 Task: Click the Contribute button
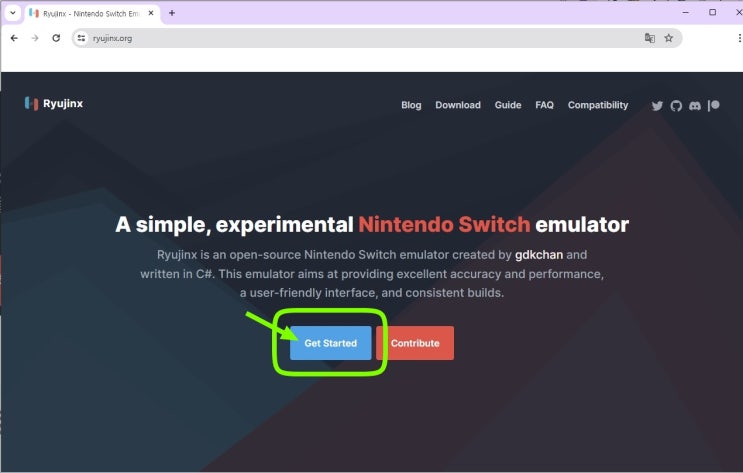point(415,343)
